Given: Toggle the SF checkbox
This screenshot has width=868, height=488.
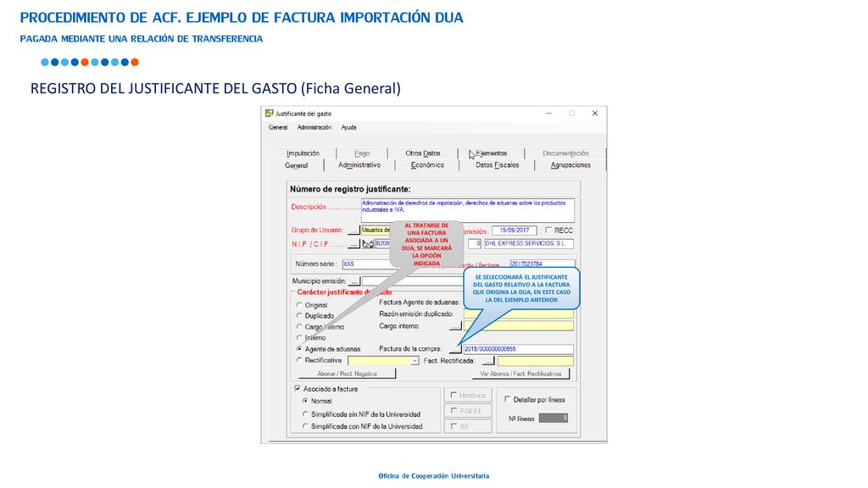Looking at the screenshot, I should coord(453,426).
